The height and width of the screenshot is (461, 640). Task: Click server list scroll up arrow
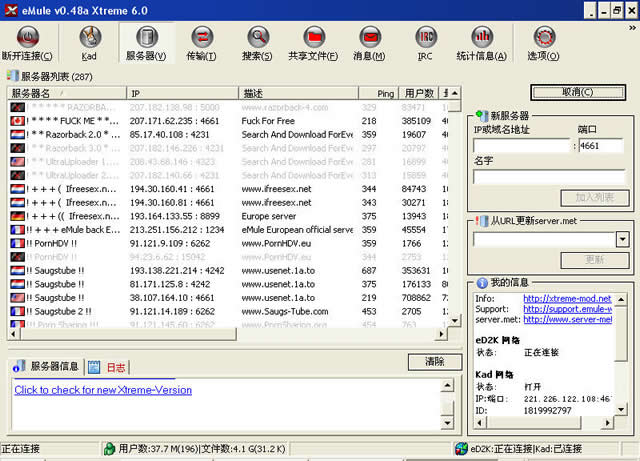tap(455, 94)
